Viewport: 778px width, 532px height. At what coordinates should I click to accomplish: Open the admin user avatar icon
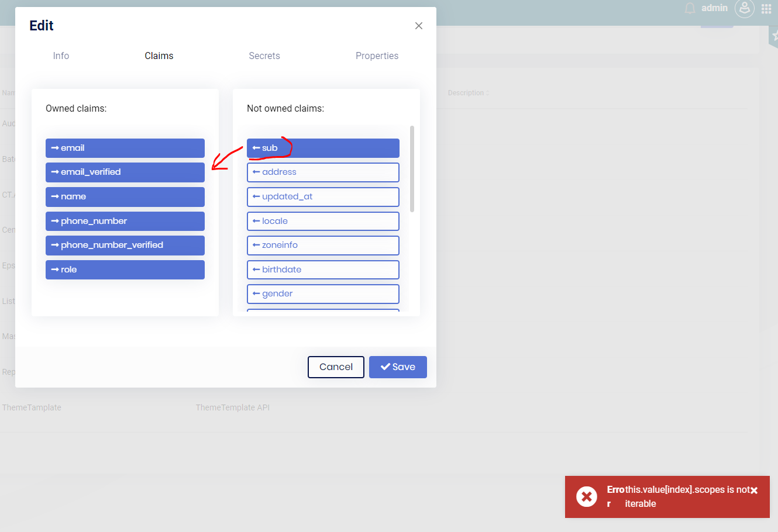pos(745,8)
